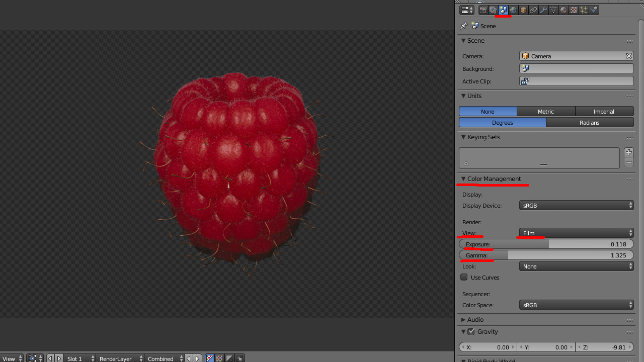
Task: Open the View dropdown set to Film
Action: click(576, 233)
